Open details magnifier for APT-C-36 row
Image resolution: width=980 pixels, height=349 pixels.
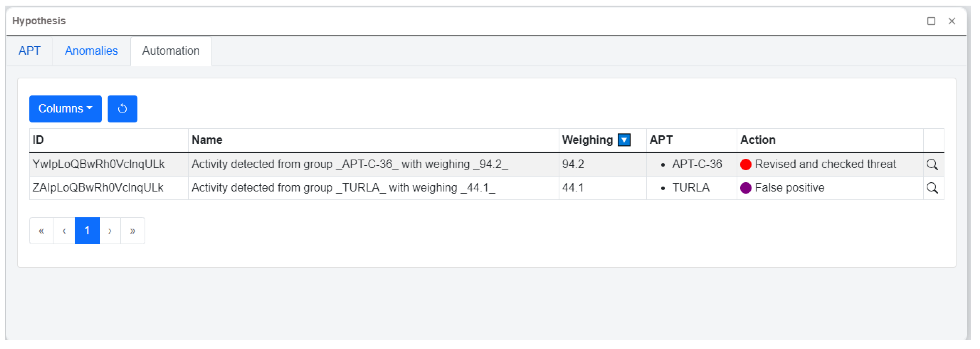[x=932, y=164]
